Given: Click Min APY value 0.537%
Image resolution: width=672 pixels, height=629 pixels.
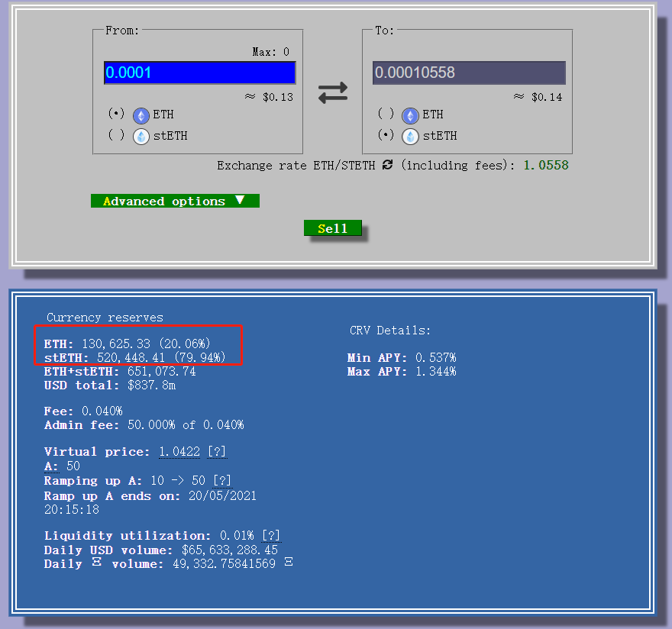Looking at the screenshot, I should point(435,358).
